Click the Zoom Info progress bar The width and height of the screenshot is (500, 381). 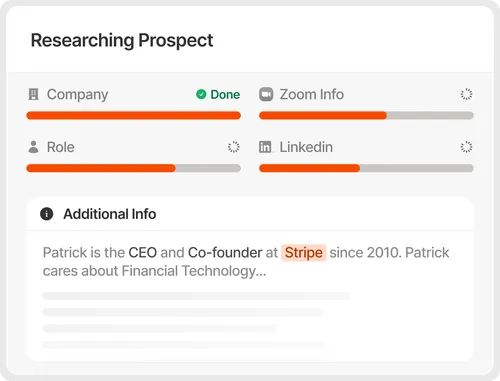pos(366,115)
